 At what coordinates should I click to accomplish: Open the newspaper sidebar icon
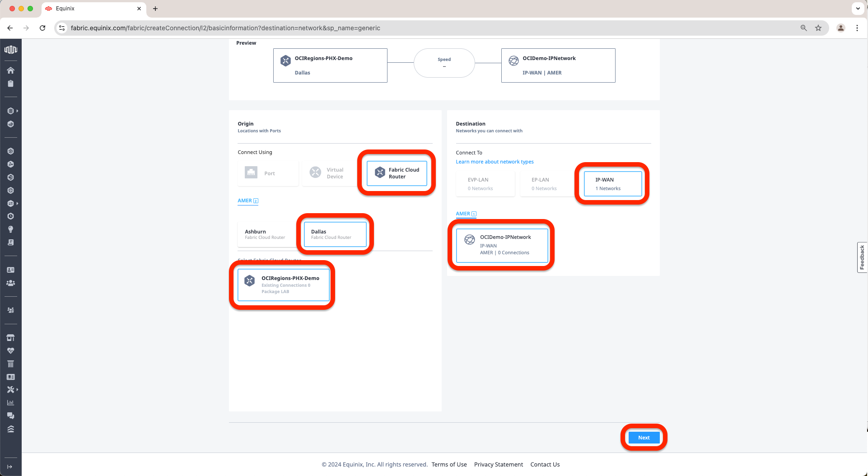click(x=11, y=377)
